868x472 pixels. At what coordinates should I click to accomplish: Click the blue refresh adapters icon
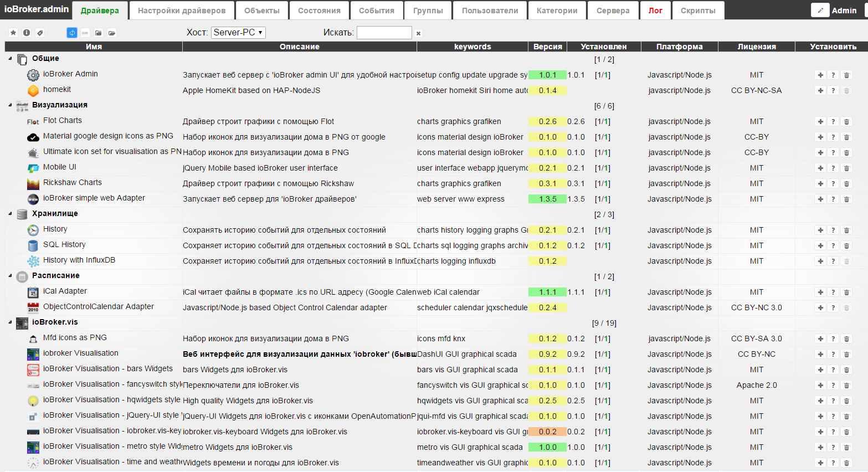click(x=72, y=33)
